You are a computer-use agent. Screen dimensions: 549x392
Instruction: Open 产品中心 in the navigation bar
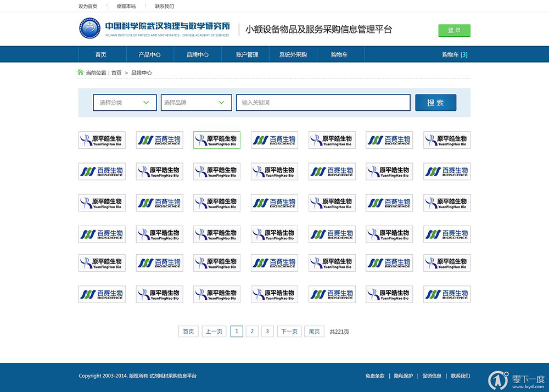click(x=149, y=54)
